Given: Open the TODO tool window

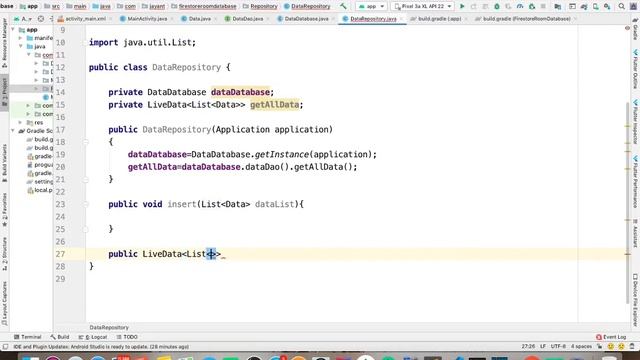Looking at the screenshot, I should (127, 337).
